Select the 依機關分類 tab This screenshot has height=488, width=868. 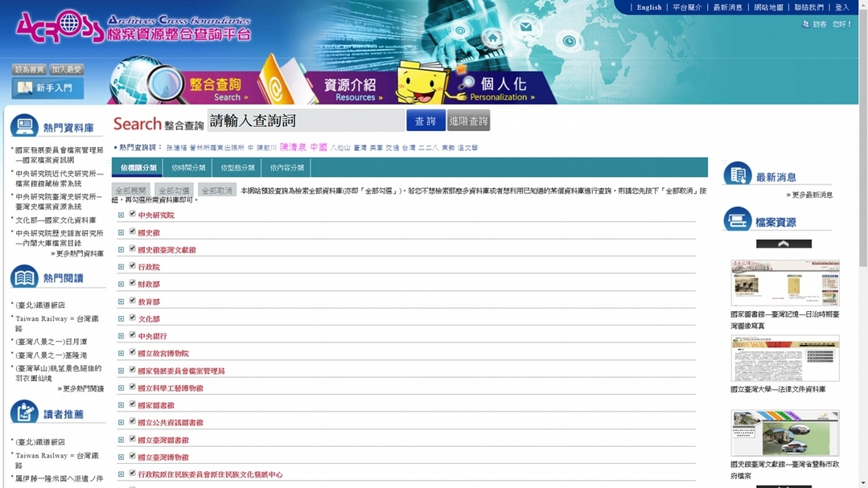coord(138,168)
